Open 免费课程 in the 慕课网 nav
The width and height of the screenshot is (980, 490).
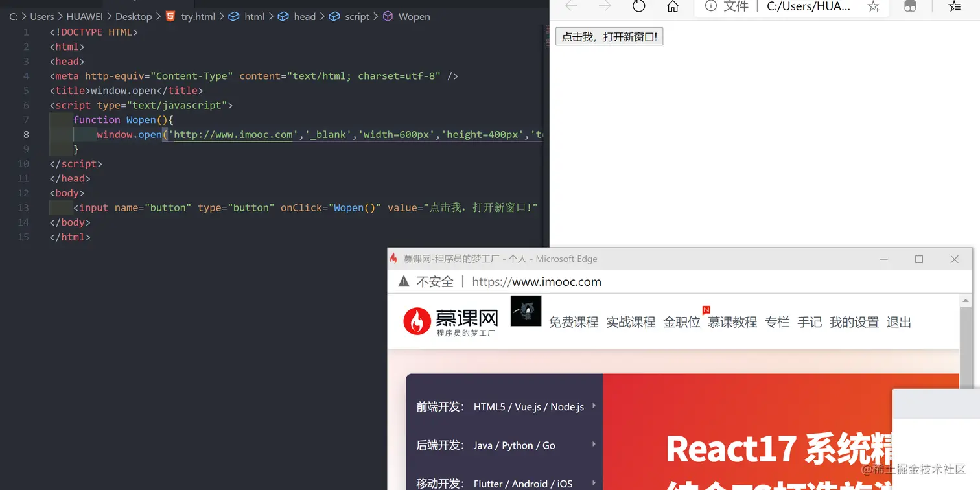click(x=574, y=322)
